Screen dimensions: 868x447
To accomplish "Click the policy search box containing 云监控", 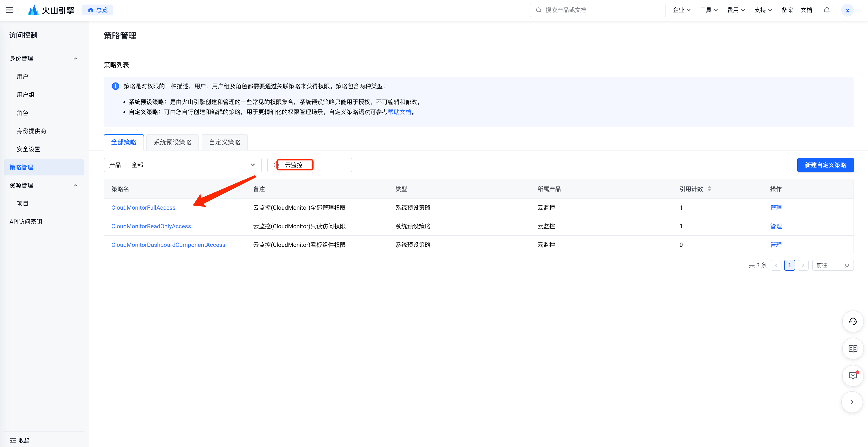I will tap(310, 165).
